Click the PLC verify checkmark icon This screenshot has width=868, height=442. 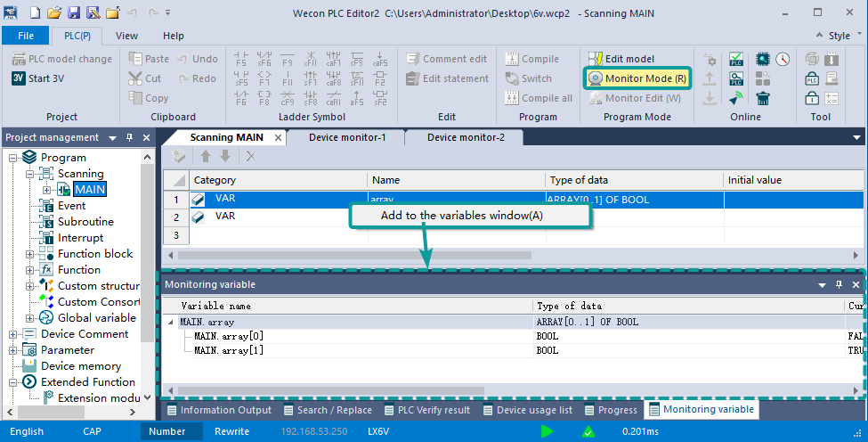pos(737,59)
